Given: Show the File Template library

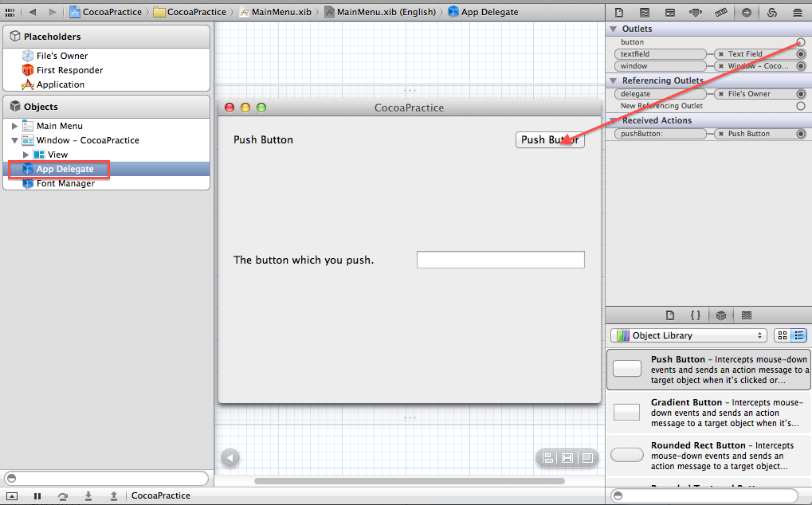Looking at the screenshot, I should [670, 315].
